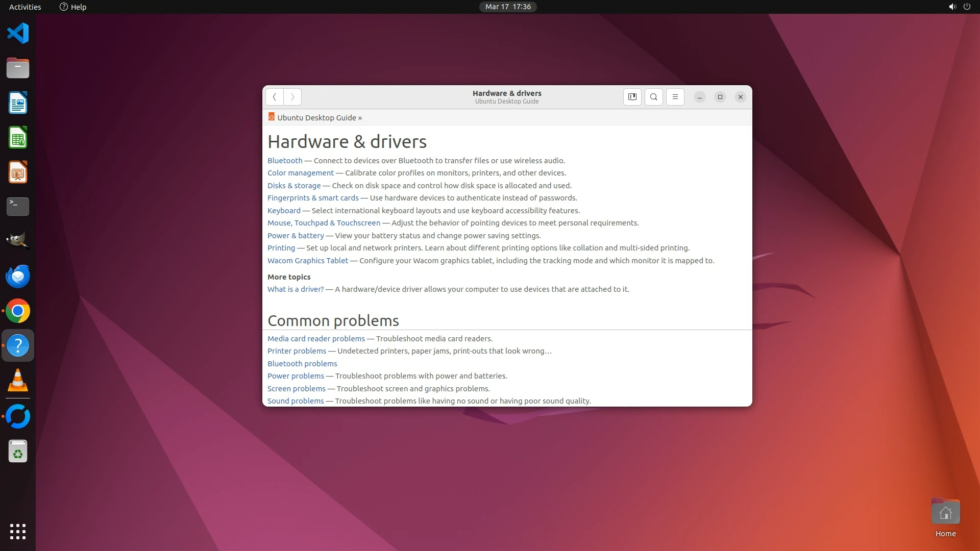This screenshot has width=980, height=551.
Task: Open GIMP from the dock
Action: tap(18, 241)
